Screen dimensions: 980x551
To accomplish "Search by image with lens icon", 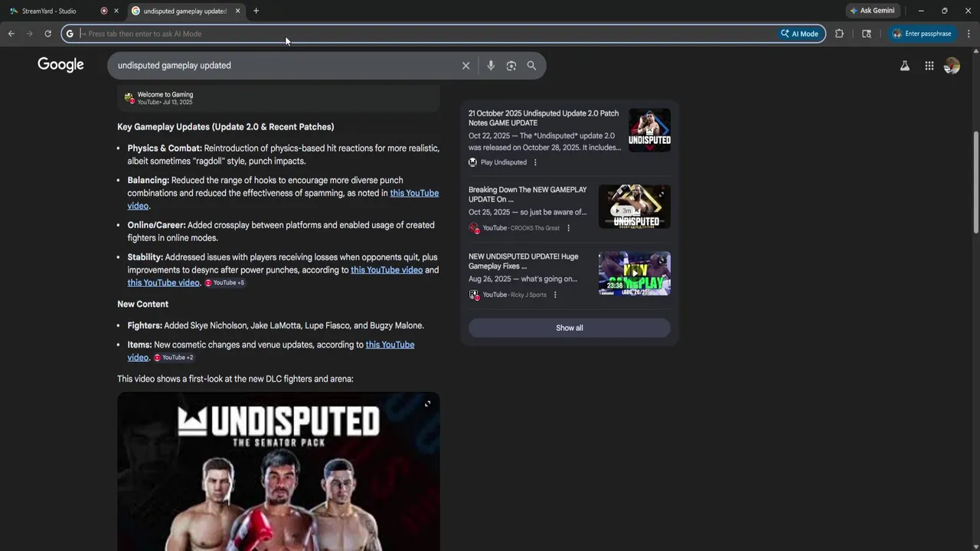I will point(511,66).
